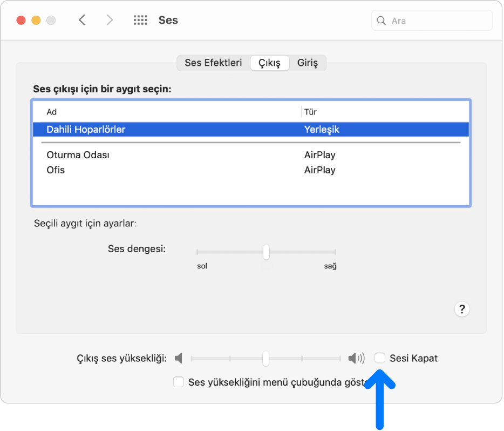Minimize the window with the yellow button
This screenshot has height=431, width=504.
36,21
